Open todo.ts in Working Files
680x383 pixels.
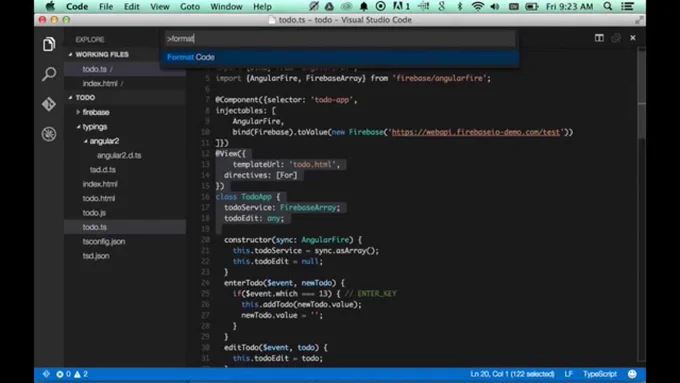125,69
